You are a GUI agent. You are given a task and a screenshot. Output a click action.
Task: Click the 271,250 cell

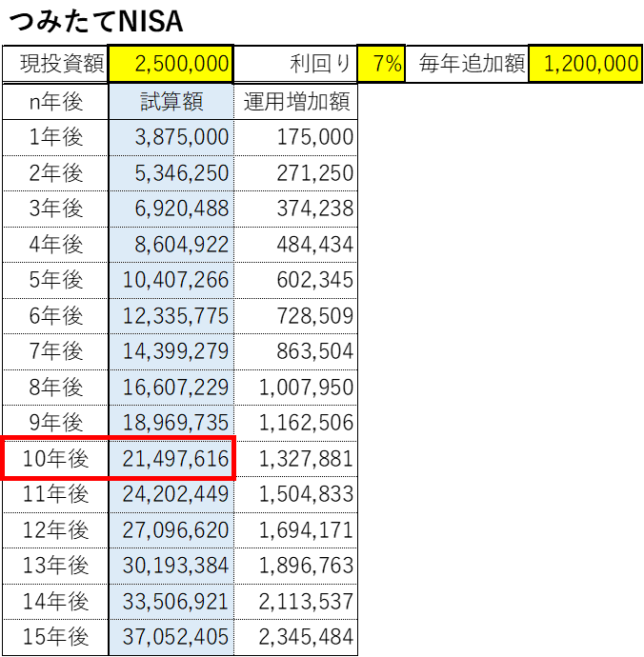coord(295,173)
